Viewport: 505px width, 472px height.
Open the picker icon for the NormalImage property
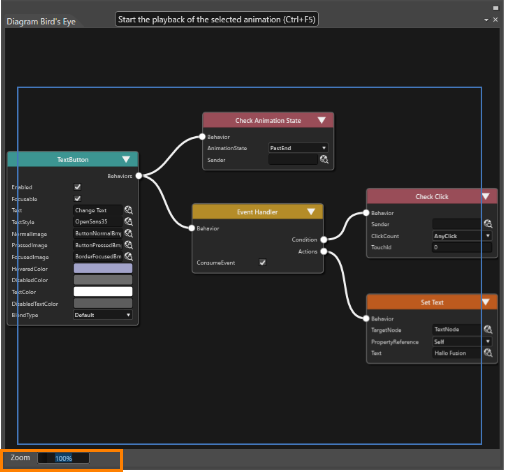pos(128,233)
